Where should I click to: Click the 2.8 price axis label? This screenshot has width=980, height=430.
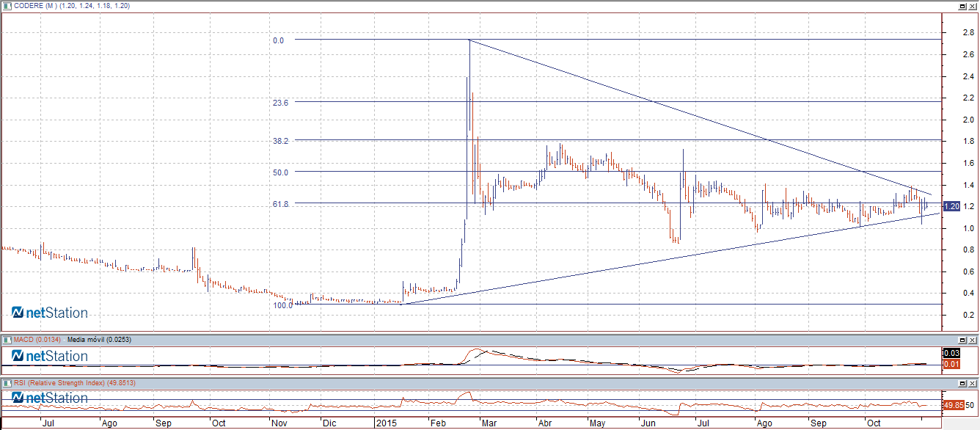coord(968,32)
